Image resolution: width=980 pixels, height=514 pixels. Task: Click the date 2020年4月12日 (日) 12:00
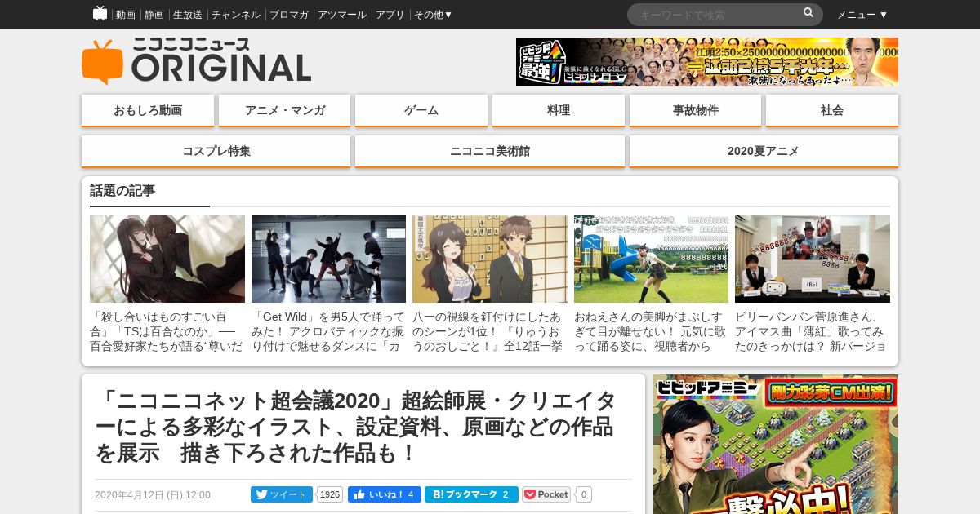coord(153,495)
